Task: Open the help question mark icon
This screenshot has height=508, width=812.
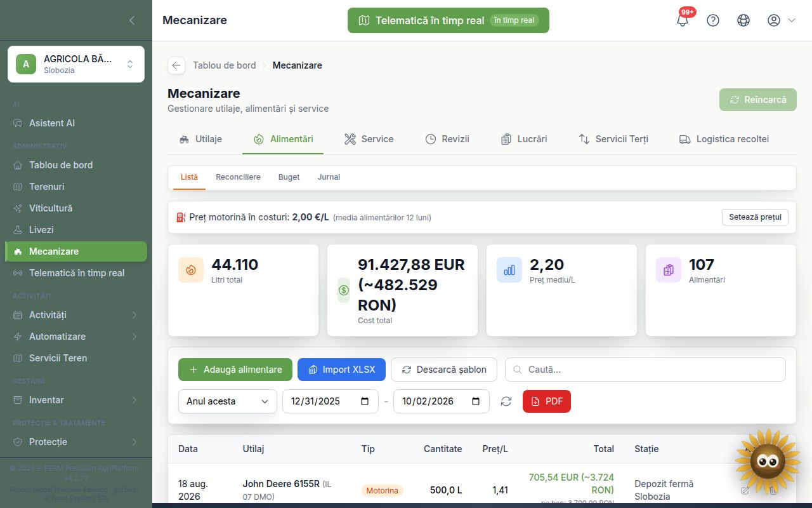Action: (x=713, y=20)
